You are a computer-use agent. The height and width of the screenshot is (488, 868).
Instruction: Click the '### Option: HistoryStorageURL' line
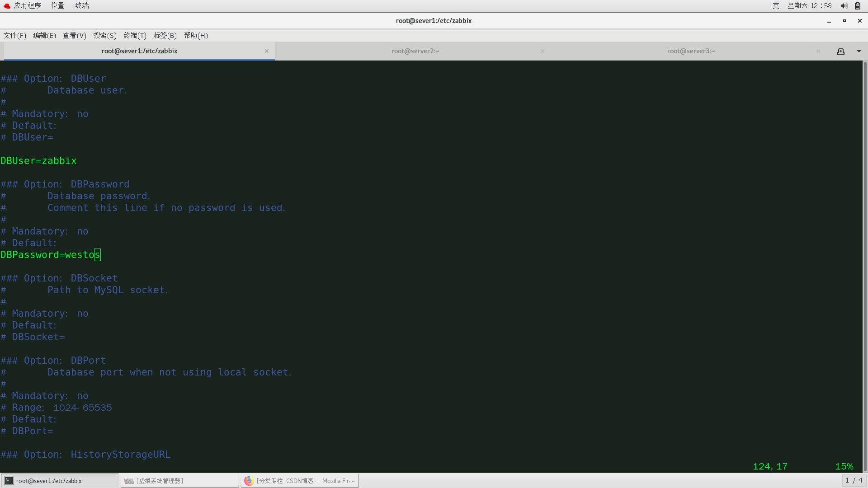coord(85,455)
